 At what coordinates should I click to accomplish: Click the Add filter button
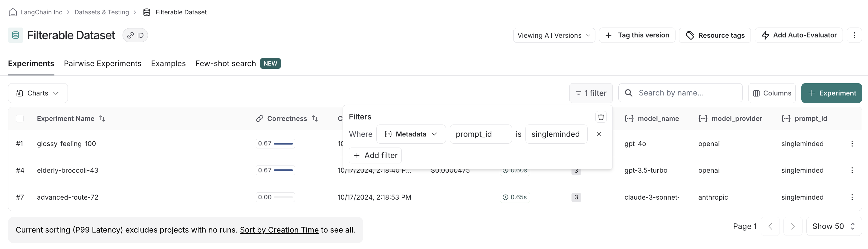click(x=375, y=156)
